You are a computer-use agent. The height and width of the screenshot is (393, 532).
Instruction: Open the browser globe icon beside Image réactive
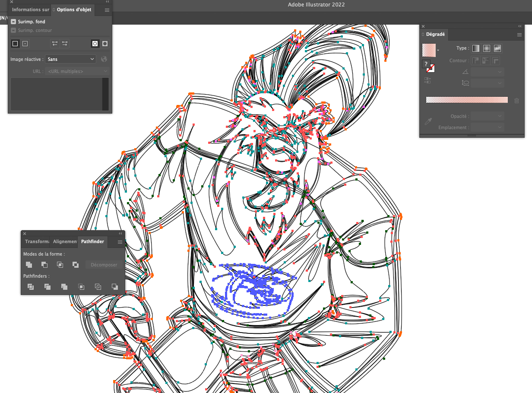104,59
